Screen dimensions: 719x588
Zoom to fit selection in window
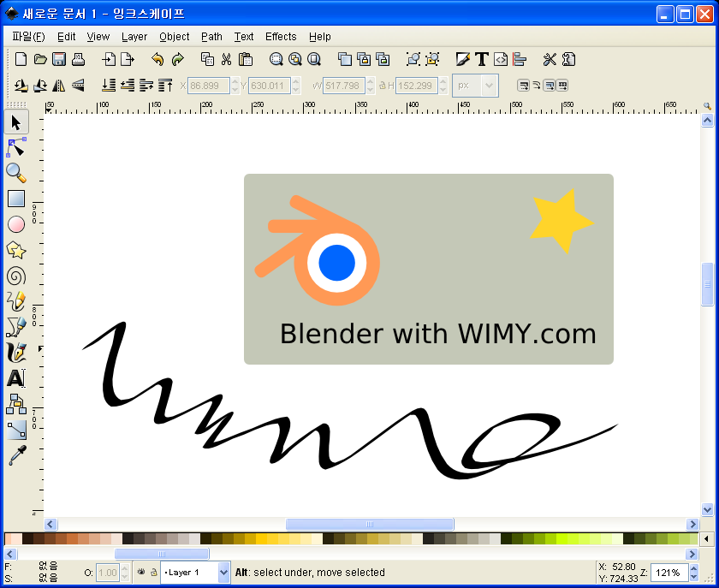[276, 59]
